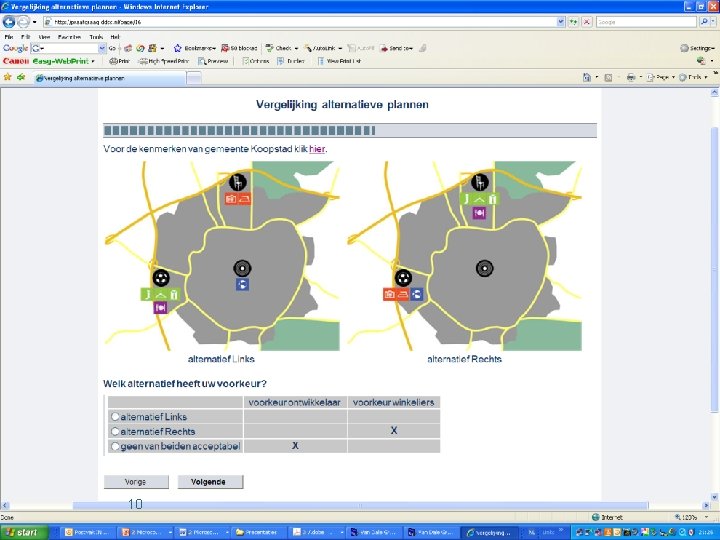Open Bookmarks in the Google toolbar
Viewport: 720px width, 540px height.
click(x=195, y=48)
